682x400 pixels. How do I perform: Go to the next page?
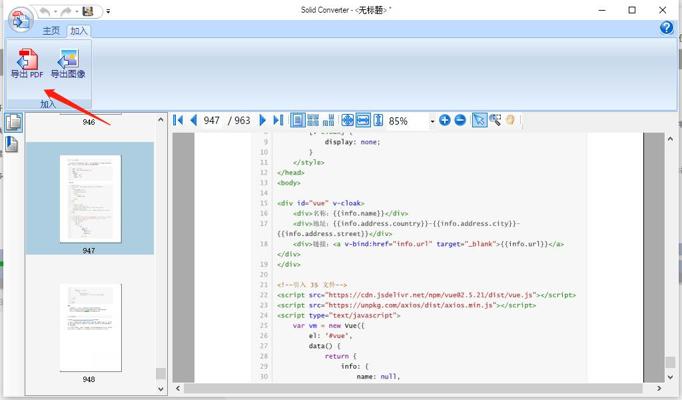(262, 120)
